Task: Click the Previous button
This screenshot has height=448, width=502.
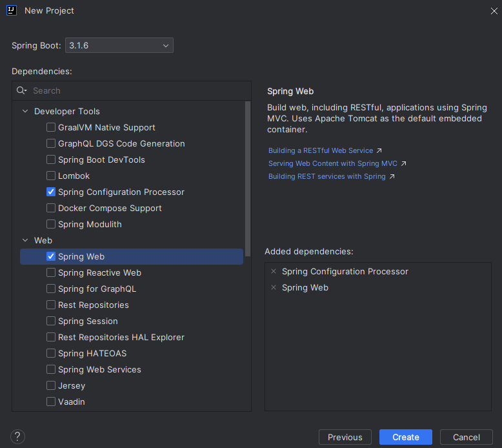Action: point(345,437)
